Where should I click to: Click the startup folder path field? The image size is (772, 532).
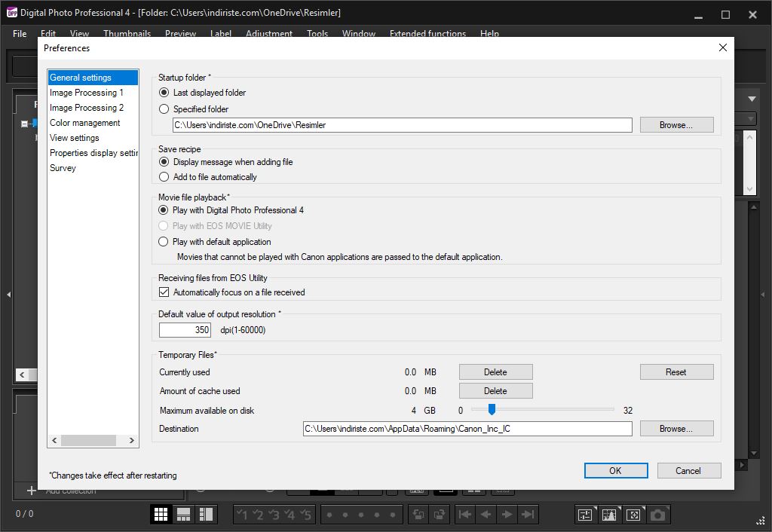403,125
